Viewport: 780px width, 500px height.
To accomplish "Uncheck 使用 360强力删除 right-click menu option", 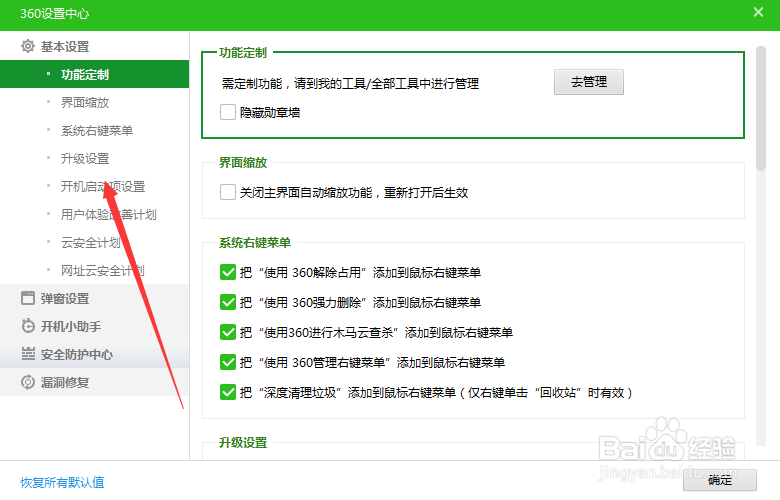I will point(228,302).
